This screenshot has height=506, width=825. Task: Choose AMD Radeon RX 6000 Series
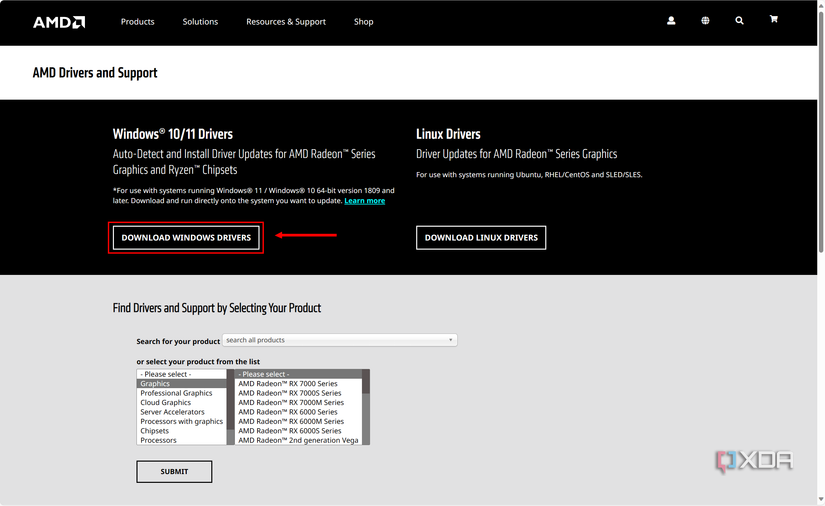(x=298, y=412)
